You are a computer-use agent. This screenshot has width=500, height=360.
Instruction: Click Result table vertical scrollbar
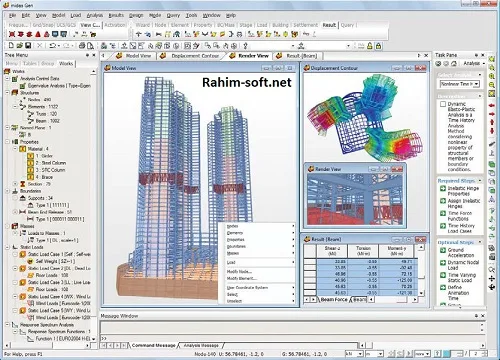point(421,270)
